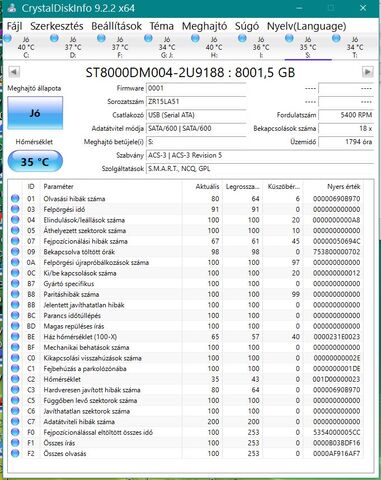Click the 1794 óra power-on hours field

coord(346,142)
